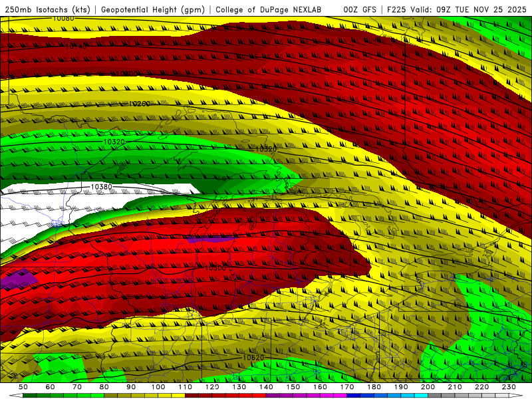Click the 10620 height contour label
532x399 pixels.
[x=253, y=358]
